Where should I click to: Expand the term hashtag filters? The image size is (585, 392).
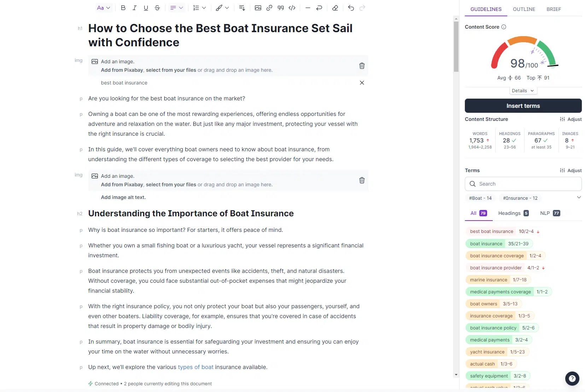point(579,197)
